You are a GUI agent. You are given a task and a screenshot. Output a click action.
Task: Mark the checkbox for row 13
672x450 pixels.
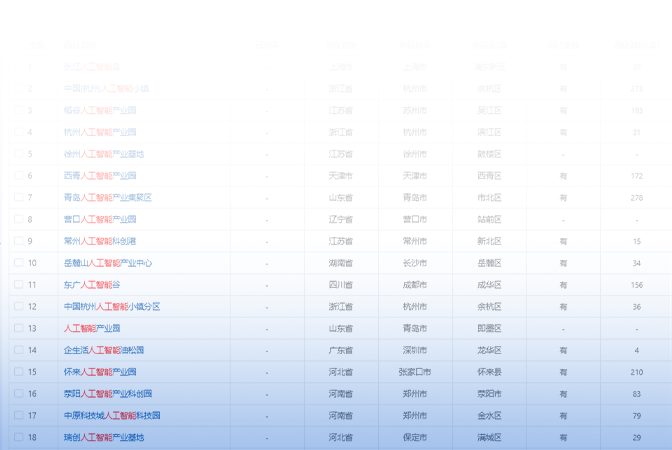point(18,328)
